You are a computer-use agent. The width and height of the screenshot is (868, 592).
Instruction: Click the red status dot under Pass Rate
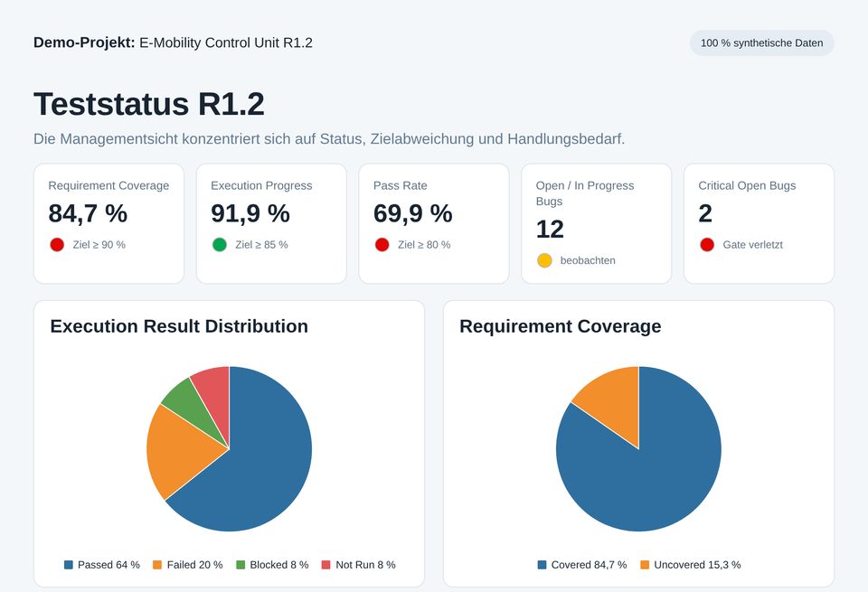point(382,245)
